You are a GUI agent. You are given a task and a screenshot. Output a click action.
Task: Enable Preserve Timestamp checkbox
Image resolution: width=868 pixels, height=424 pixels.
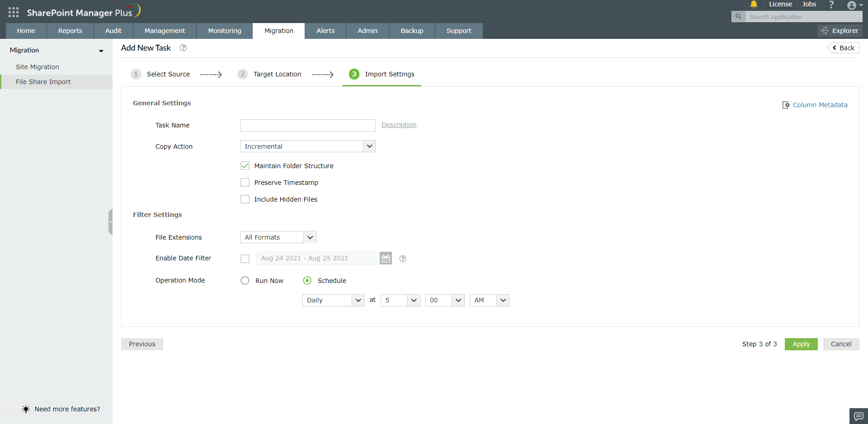click(x=245, y=183)
